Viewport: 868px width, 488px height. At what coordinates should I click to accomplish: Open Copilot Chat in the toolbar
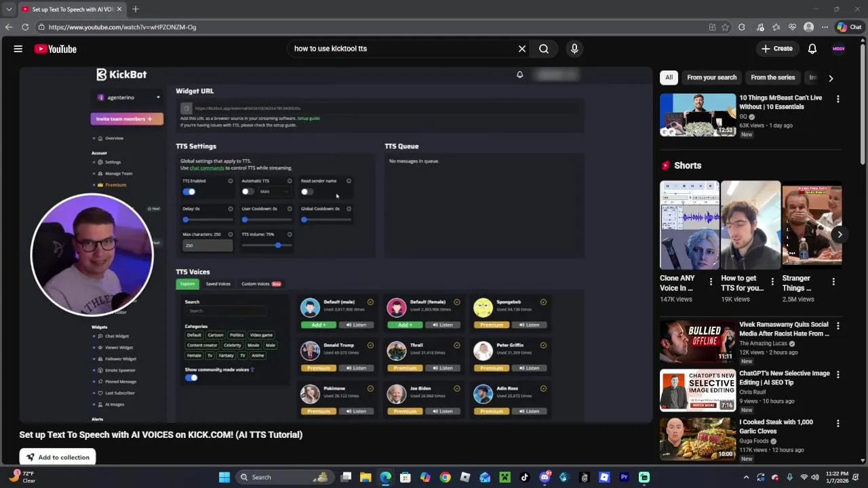click(849, 27)
